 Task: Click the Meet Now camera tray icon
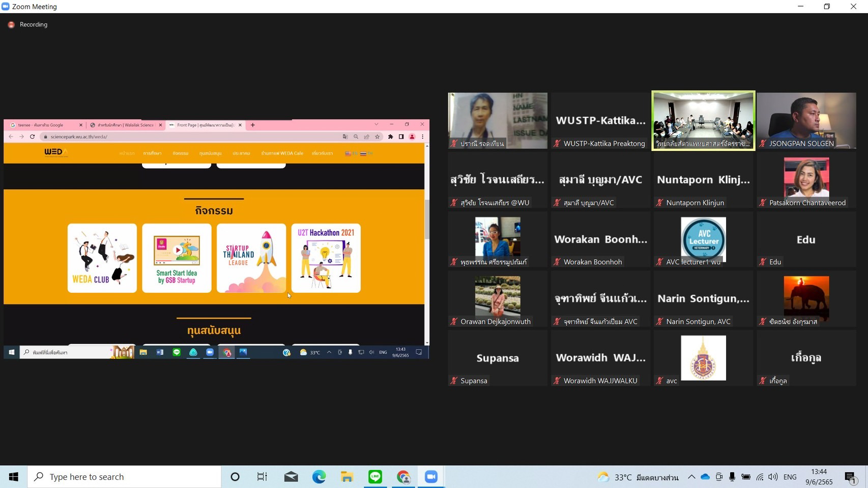click(719, 477)
